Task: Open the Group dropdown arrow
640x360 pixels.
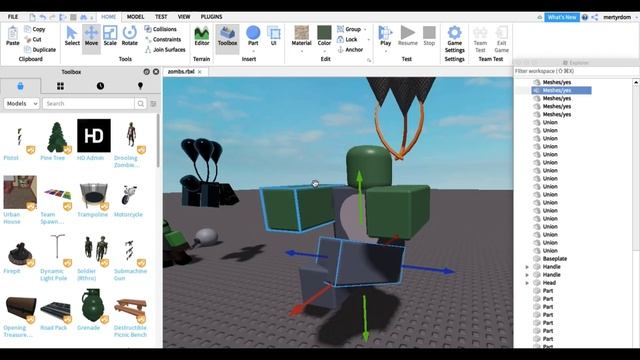Action: coord(365,29)
